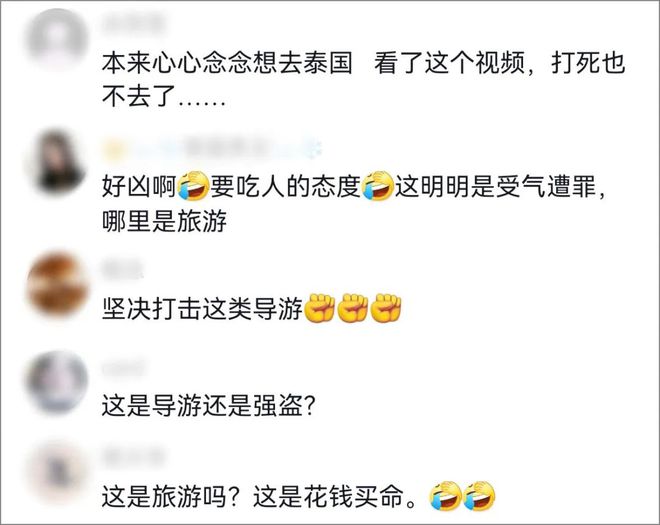Click the middle raised fist emoji
This screenshot has height=525, width=660.
[x=353, y=309]
